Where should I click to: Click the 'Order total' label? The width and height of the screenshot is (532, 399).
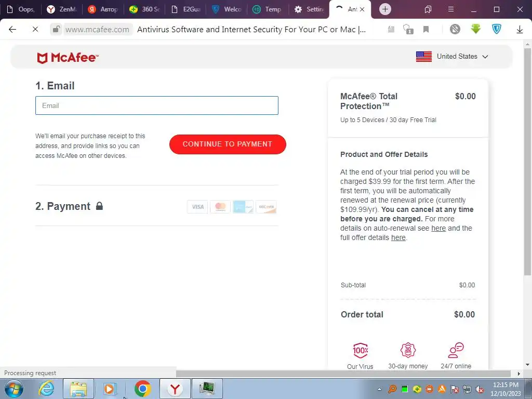362,314
